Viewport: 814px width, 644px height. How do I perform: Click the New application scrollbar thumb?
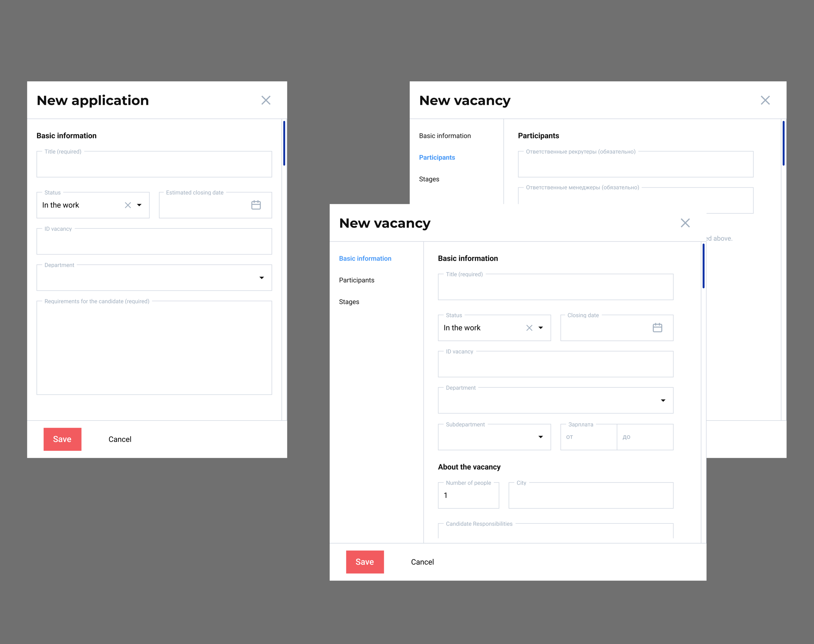(x=284, y=143)
